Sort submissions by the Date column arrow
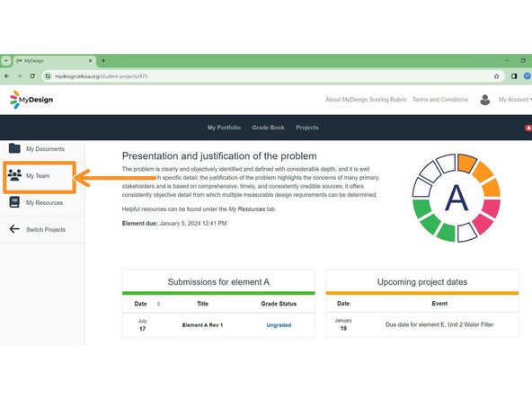The image size is (532, 399). point(158,304)
